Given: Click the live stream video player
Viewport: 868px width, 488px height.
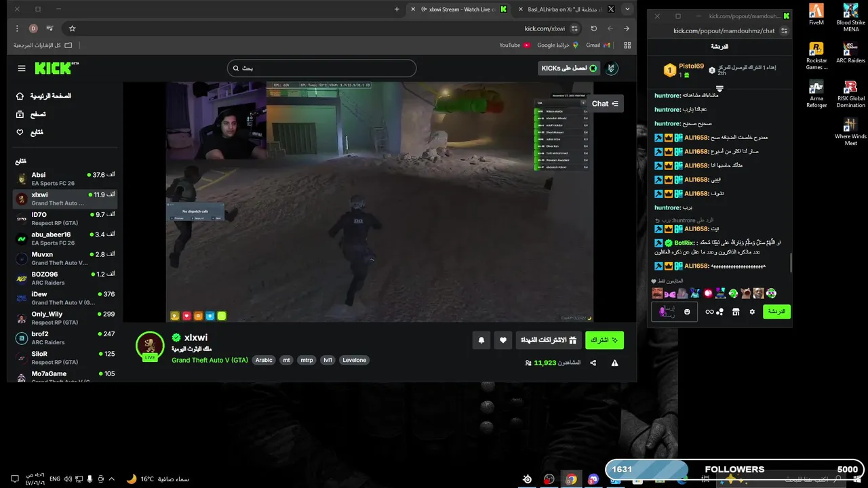Looking at the screenshot, I should coord(380,202).
